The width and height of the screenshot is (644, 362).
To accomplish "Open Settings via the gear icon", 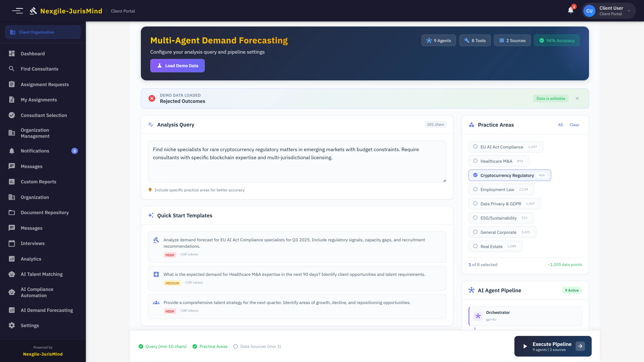I will (12, 325).
